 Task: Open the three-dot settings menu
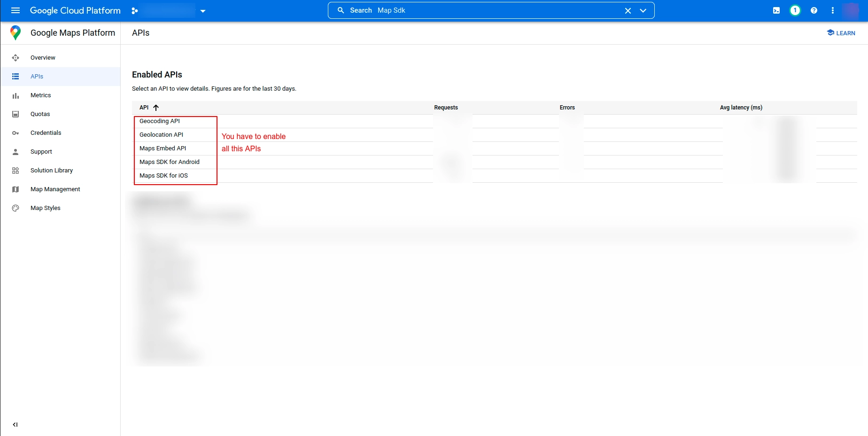[x=832, y=10]
